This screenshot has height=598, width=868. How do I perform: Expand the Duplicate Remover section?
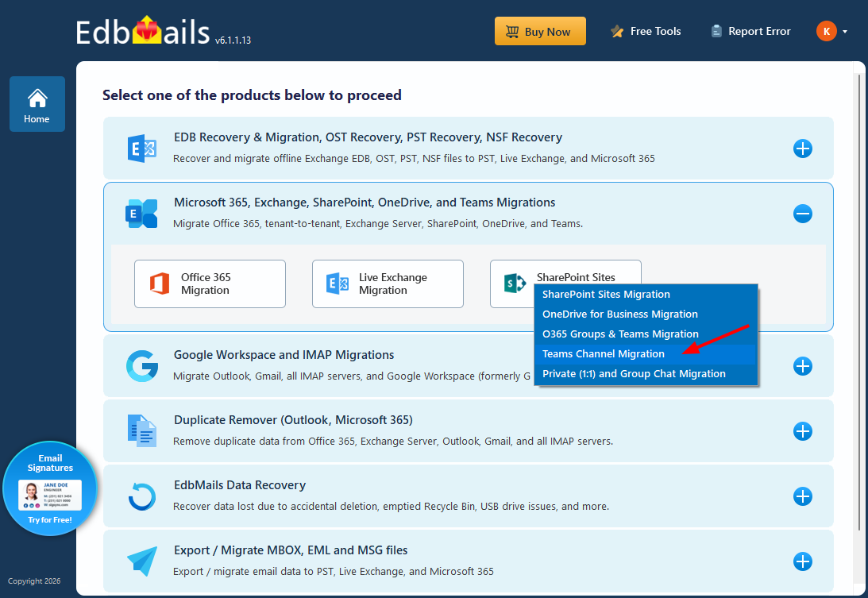tap(802, 431)
